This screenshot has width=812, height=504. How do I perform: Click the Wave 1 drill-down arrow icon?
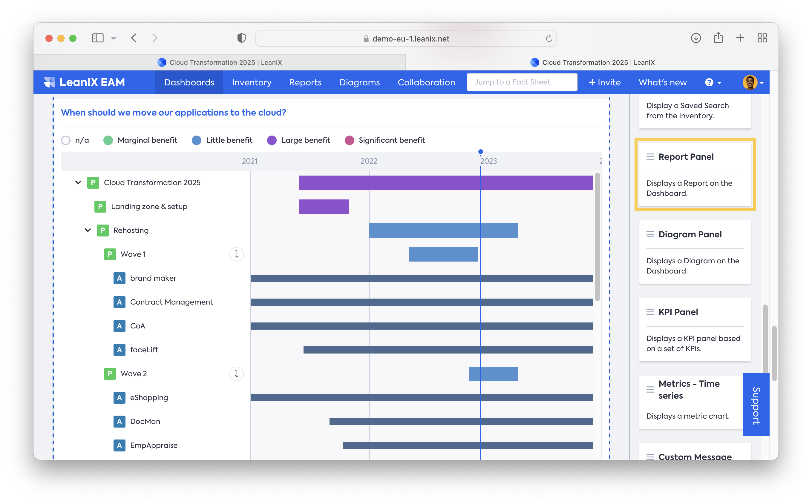click(236, 254)
